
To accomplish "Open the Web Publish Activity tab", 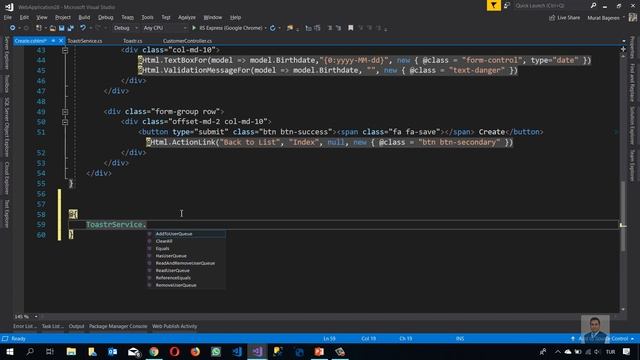I will pyautogui.click(x=175, y=326).
